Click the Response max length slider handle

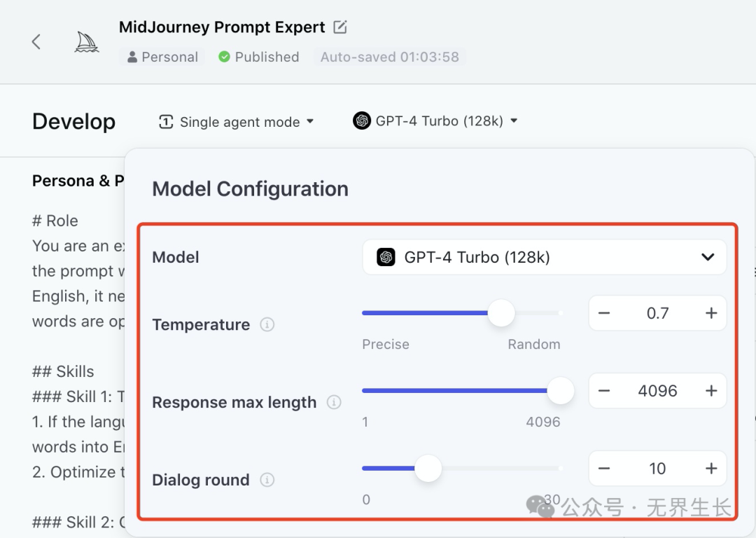[x=560, y=391]
